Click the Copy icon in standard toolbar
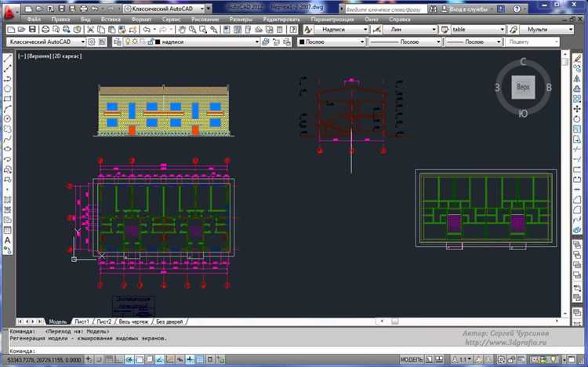Screen dimensions: 588x367 101,29
